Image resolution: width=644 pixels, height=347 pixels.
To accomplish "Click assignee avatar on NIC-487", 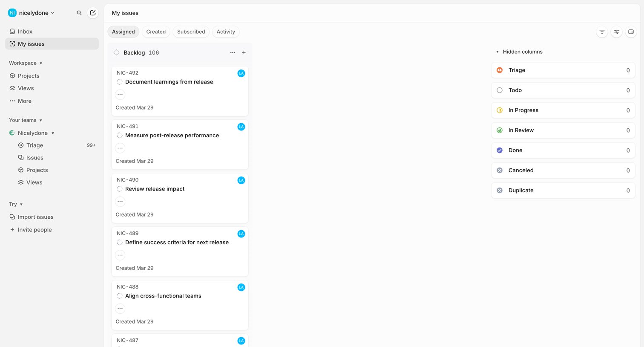I will pos(241,341).
